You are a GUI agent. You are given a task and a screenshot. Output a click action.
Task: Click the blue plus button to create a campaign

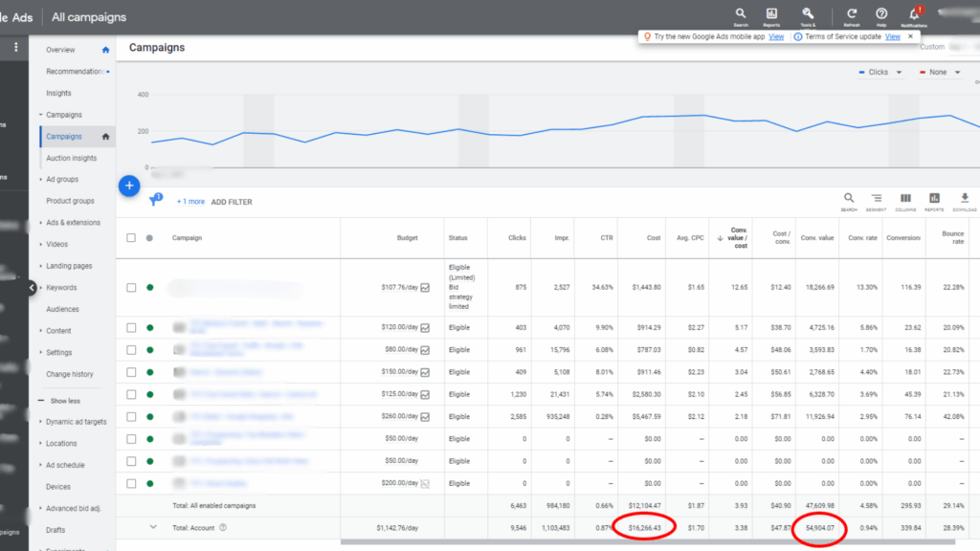pyautogui.click(x=129, y=186)
